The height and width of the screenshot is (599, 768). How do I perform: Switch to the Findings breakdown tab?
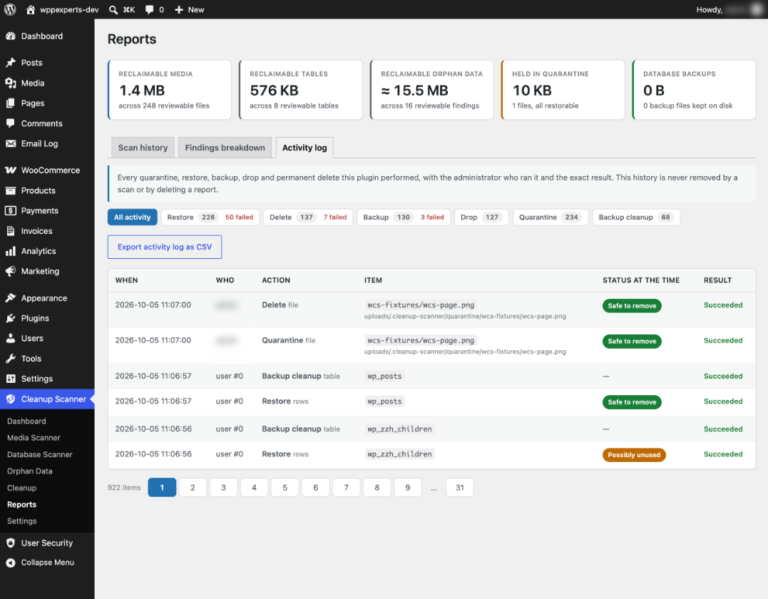click(225, 147)
